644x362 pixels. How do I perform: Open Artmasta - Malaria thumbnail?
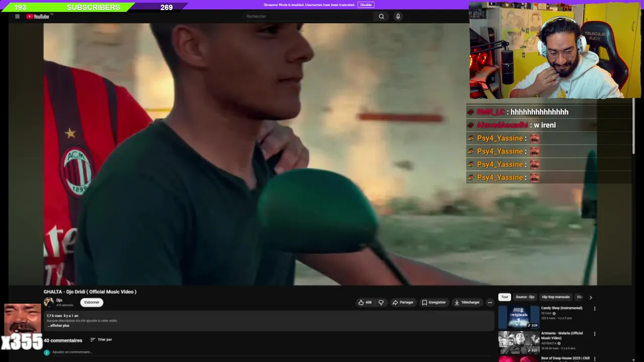pyautogui.click(x=519, y=342)
